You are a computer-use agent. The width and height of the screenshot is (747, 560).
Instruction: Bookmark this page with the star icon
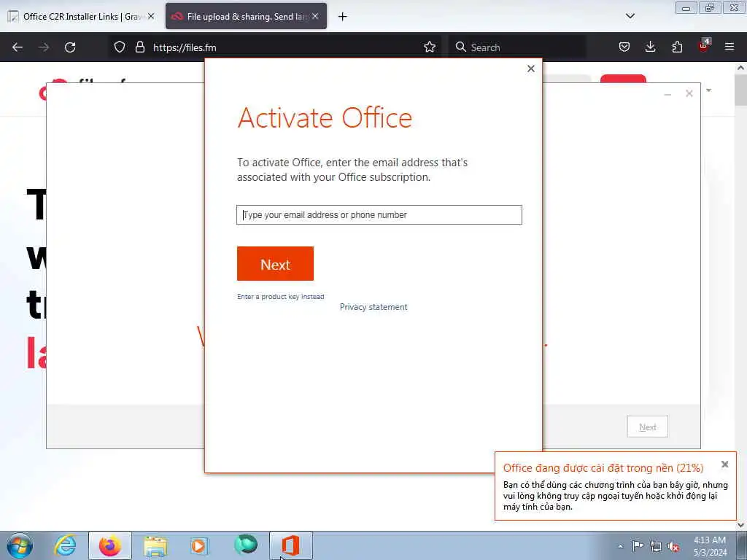(x=430, y=47)
